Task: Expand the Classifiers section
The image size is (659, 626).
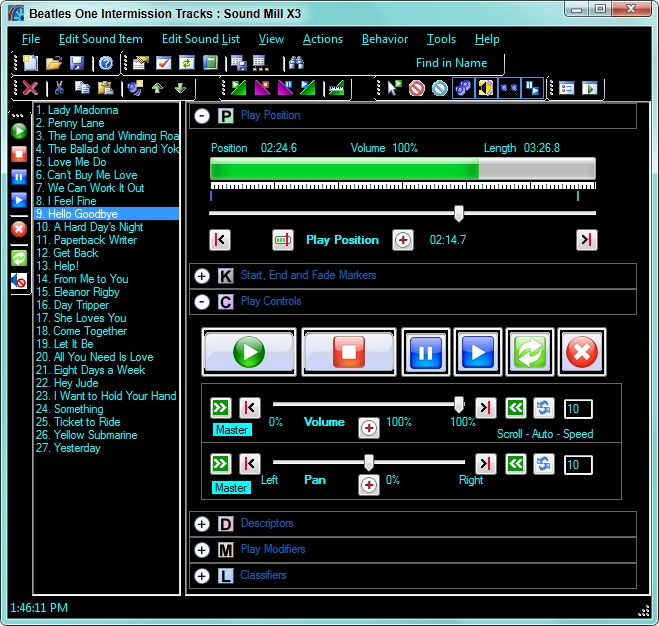Action: [x=202, y=576]
